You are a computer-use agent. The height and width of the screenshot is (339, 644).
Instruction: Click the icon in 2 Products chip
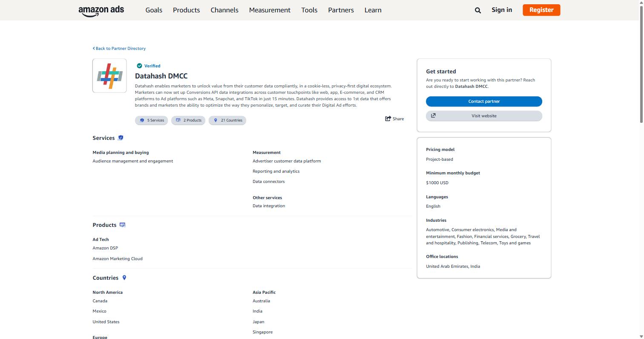point(178,120)
